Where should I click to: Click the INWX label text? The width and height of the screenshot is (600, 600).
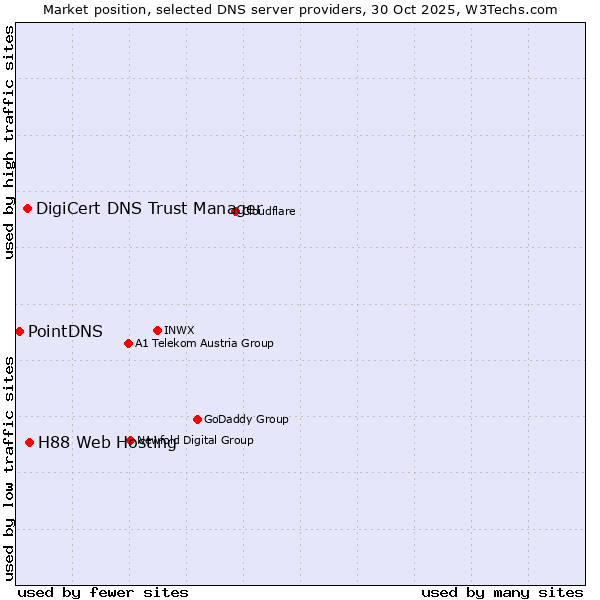pos(179,330)
